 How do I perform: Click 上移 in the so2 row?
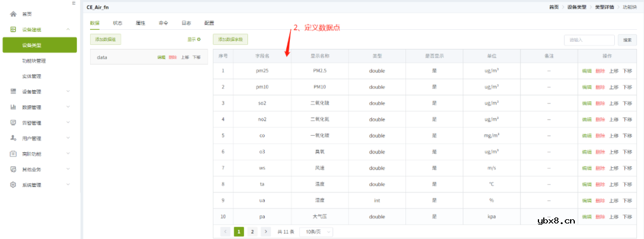pyautogui.click(x=614, y=103)
